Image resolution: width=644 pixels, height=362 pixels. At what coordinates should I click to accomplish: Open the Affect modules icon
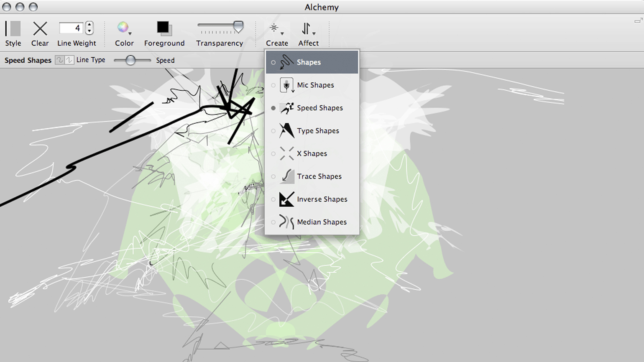pyautogui.click(x=306, y=28)
